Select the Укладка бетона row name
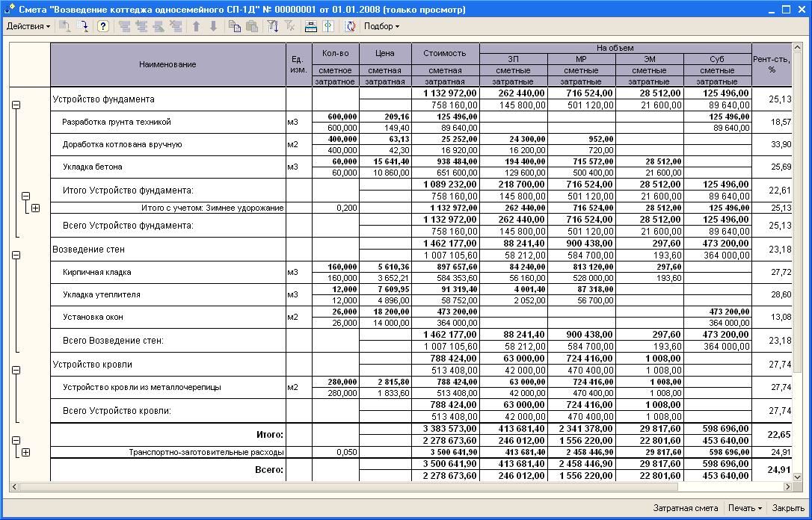Image resolution: width=812 pixels, height=520 pixels. pos(92,167)
